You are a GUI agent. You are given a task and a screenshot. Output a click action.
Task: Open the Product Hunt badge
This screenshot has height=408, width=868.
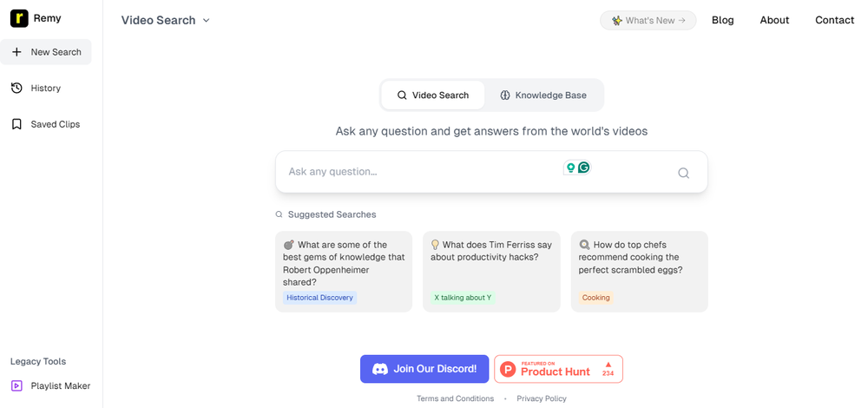558,369
